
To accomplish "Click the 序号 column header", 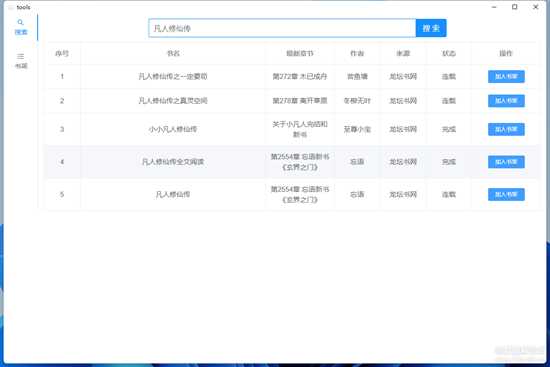I will tap(62, 53).
